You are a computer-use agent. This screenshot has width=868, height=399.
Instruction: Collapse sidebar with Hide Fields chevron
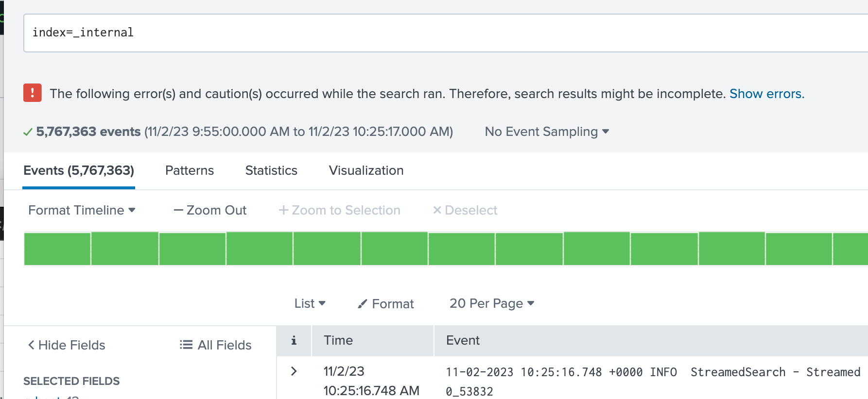[x=32, y=345]
